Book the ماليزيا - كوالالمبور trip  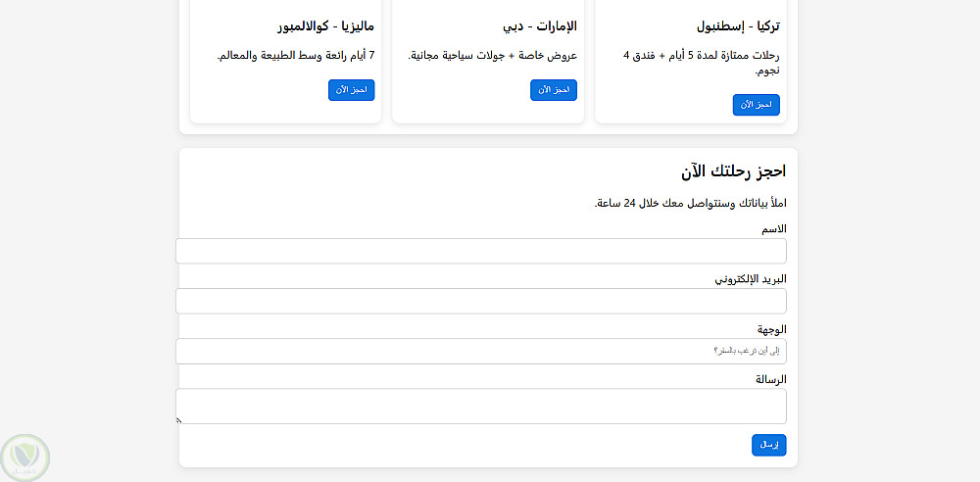351,90
